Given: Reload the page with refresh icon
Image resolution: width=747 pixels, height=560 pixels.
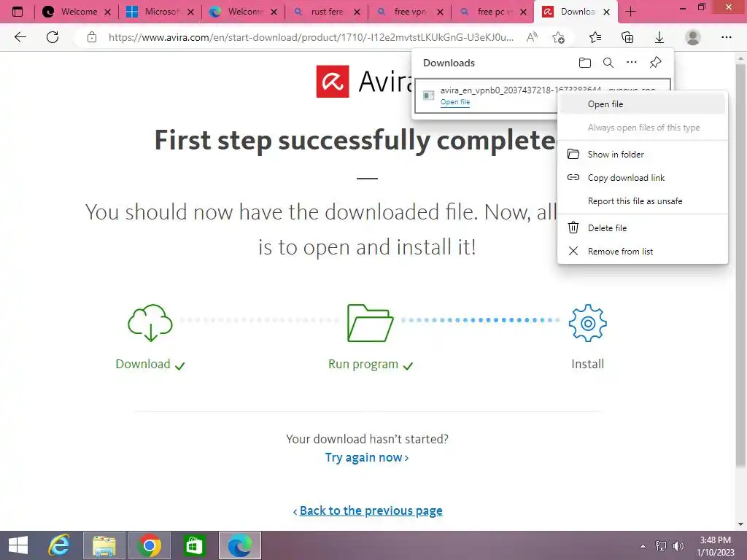Looking at the screenshot, I should [53, 37].
